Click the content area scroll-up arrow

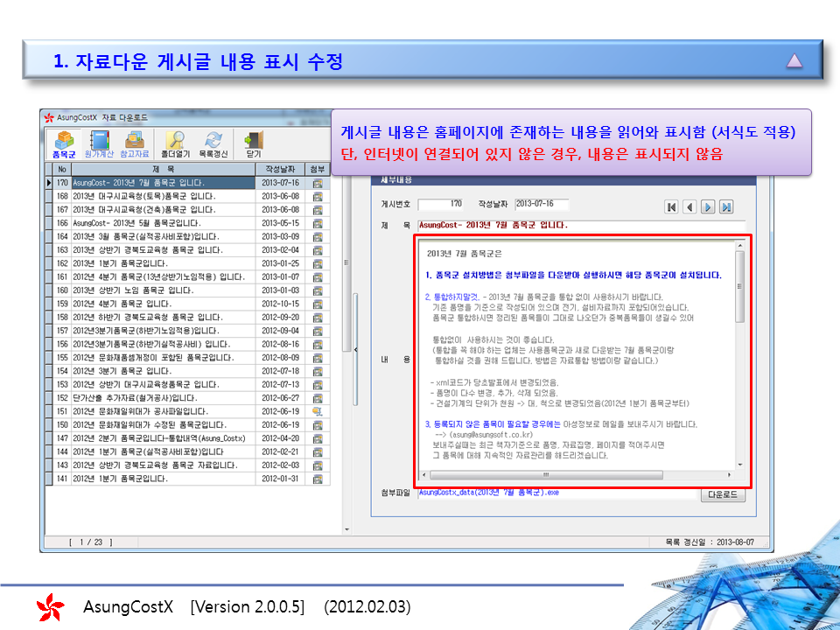point(740,245)
